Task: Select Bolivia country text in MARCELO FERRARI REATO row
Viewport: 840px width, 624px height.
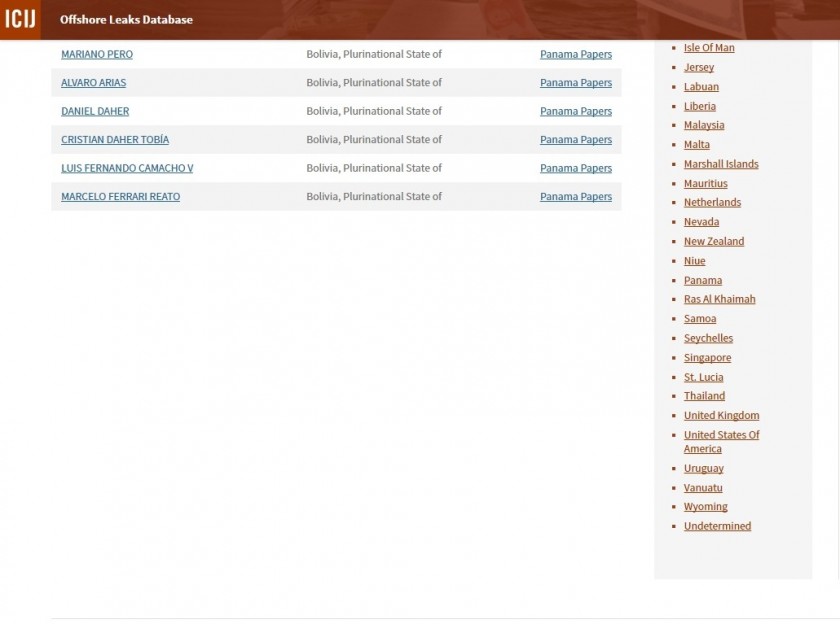Action: [x=374, y=197]
